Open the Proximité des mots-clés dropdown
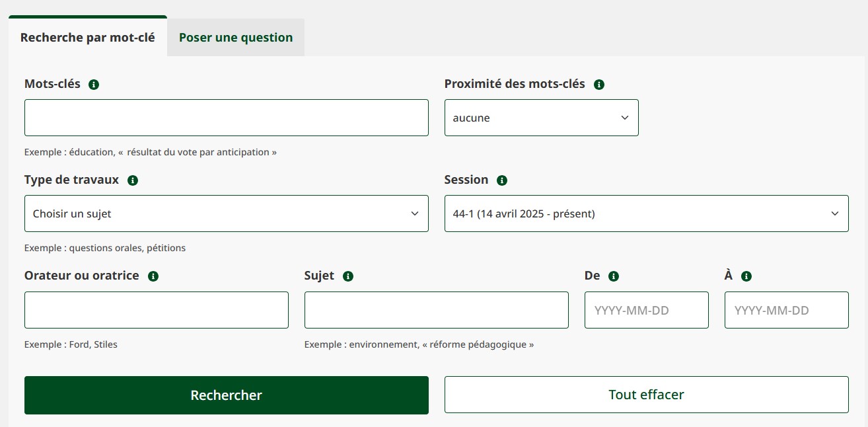The width and height of the screenshot is (868, 427). [x=541, y=118]
